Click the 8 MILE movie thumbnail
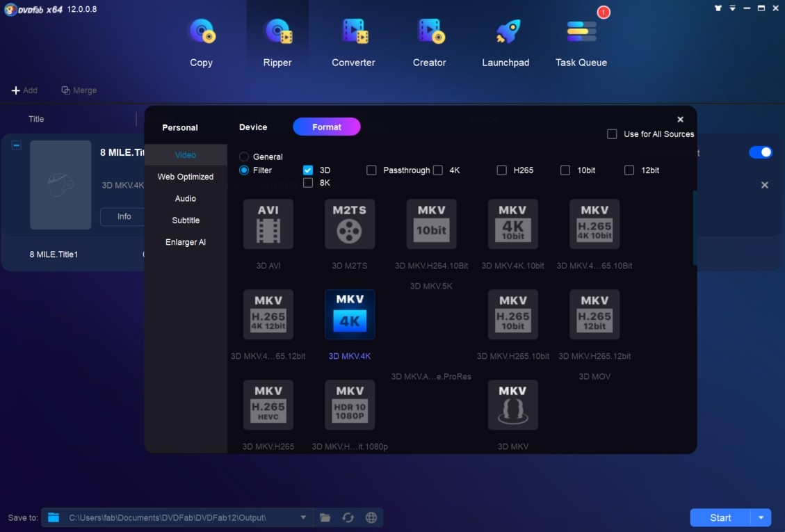The image size is (785, 532). click(x=60, y=185)
